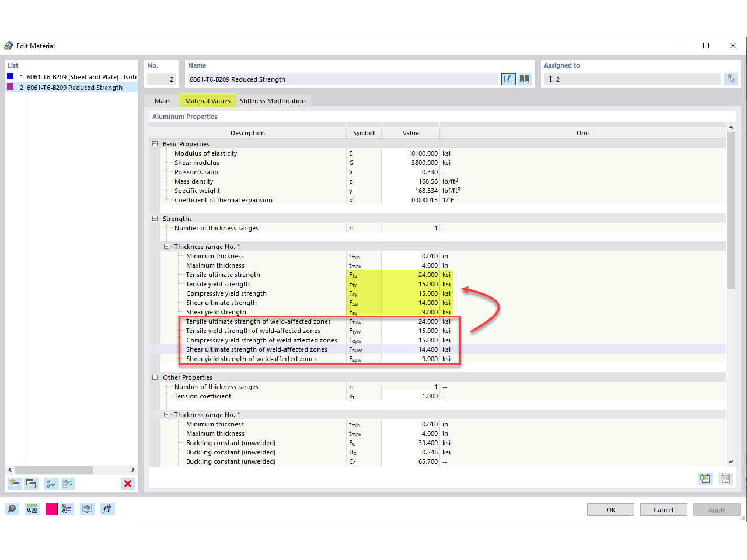Open the formula fx icon

107,509
